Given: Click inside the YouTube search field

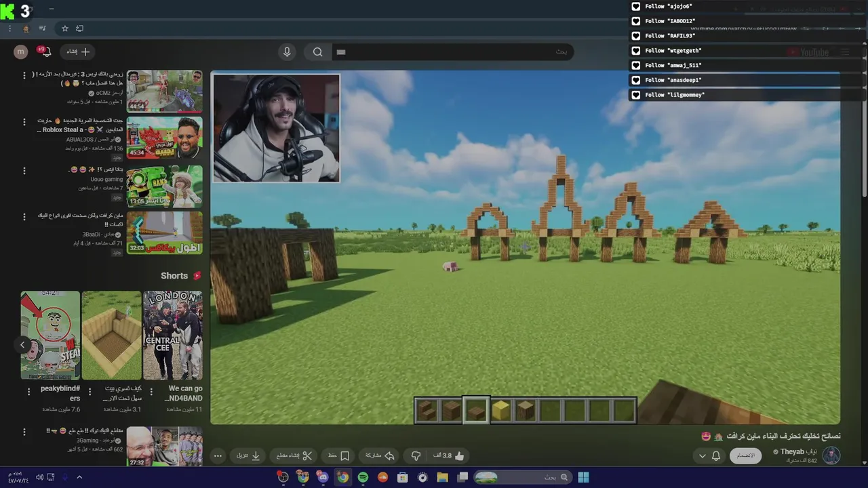Looking at the screenshot, I should [453, 52].
